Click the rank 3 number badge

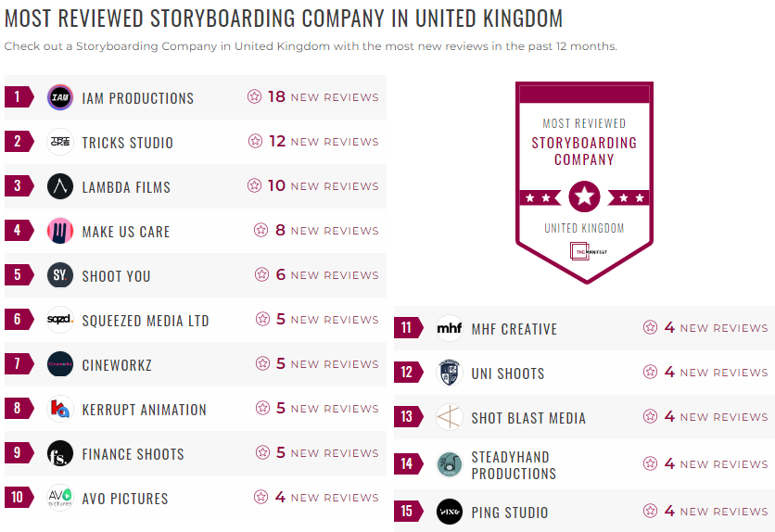coord(19,185)
